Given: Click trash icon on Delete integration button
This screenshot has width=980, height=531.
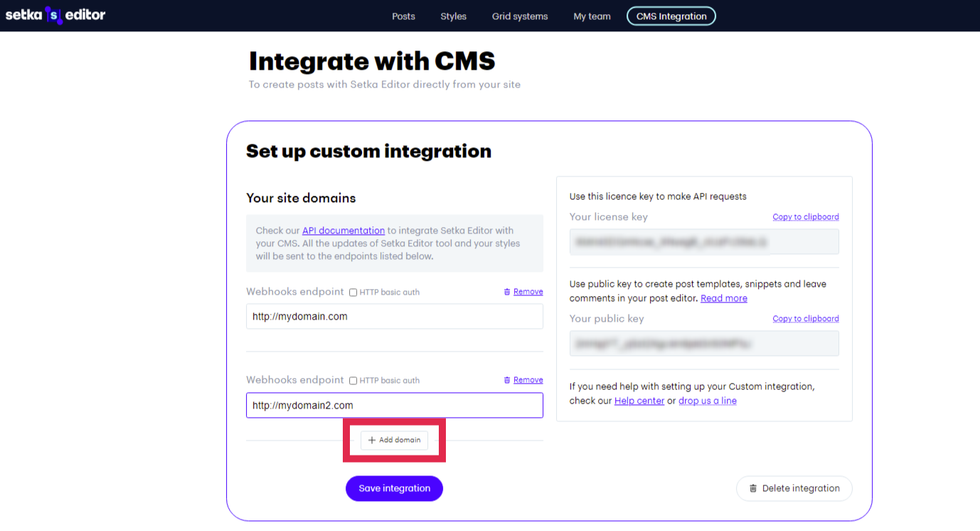Looking at the screenshot, I should [753, 488].
